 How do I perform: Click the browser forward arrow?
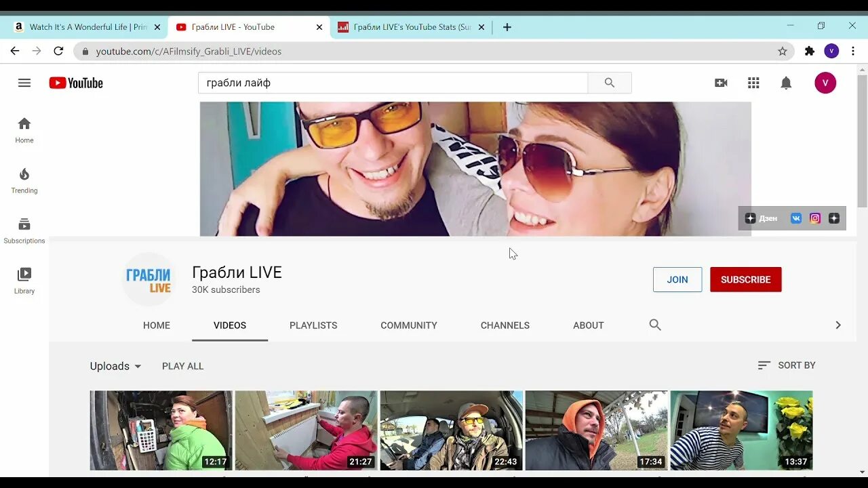coord(37,51)
